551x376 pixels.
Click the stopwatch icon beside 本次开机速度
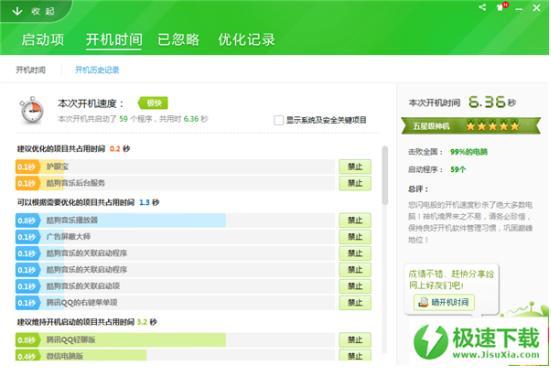pos(32,110)
